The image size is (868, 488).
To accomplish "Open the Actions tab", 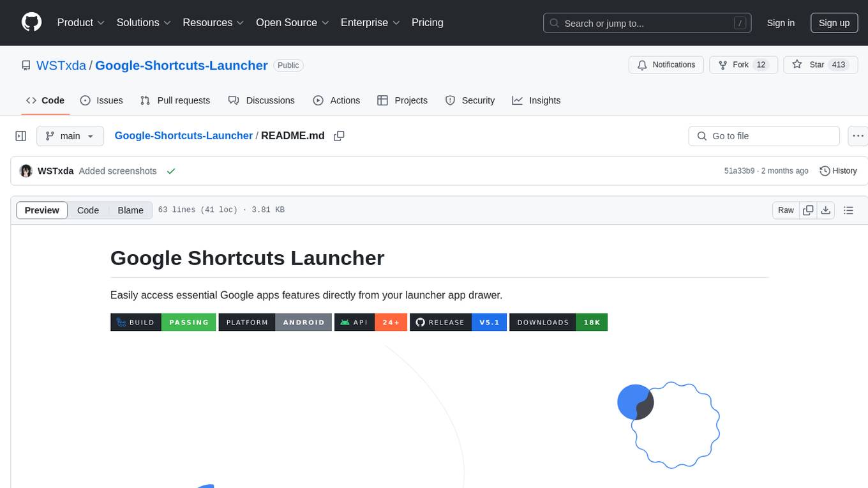I will (336, 100).
